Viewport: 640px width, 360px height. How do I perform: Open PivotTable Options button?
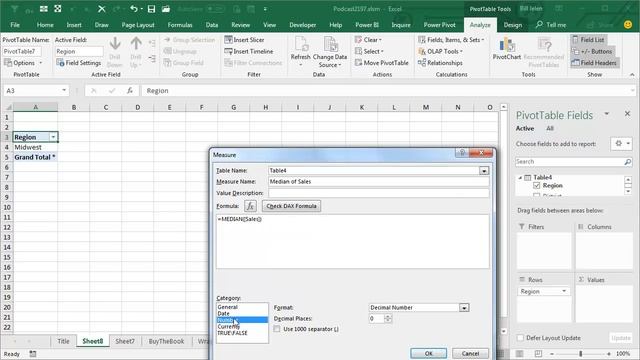(23, 63)
